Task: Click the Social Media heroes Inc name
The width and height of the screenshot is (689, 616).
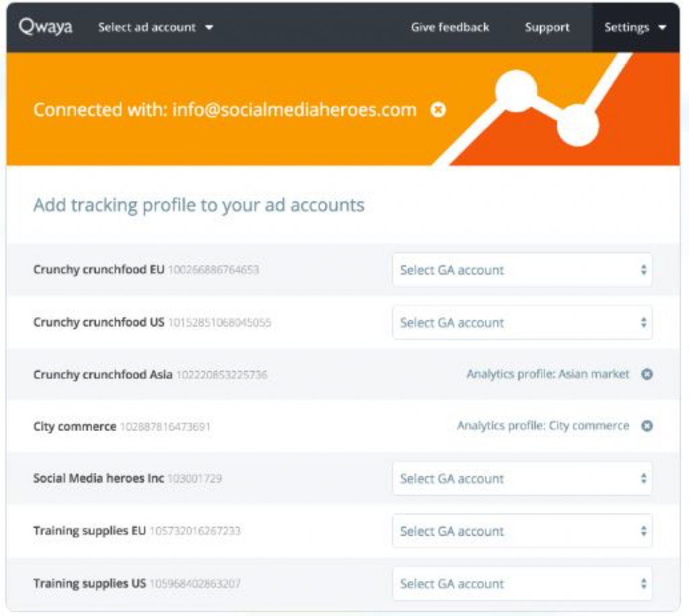Action: click(x=99, y=479)
